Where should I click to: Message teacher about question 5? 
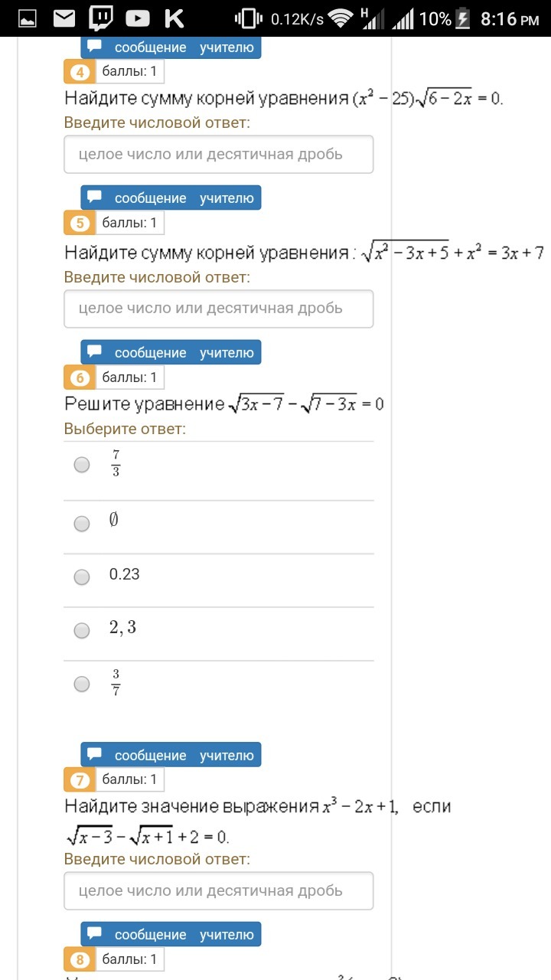point(171,198)
